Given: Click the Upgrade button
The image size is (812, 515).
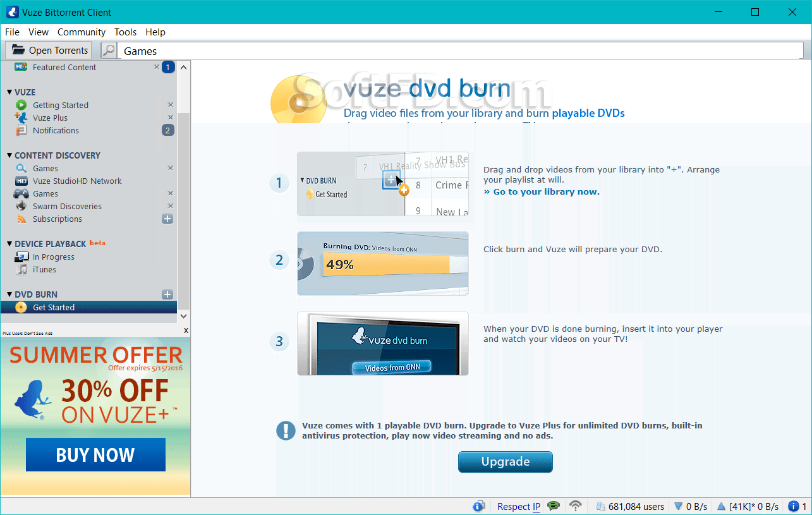Looking at the screenshot, I should pyautogui.click(x=506, y=461).
